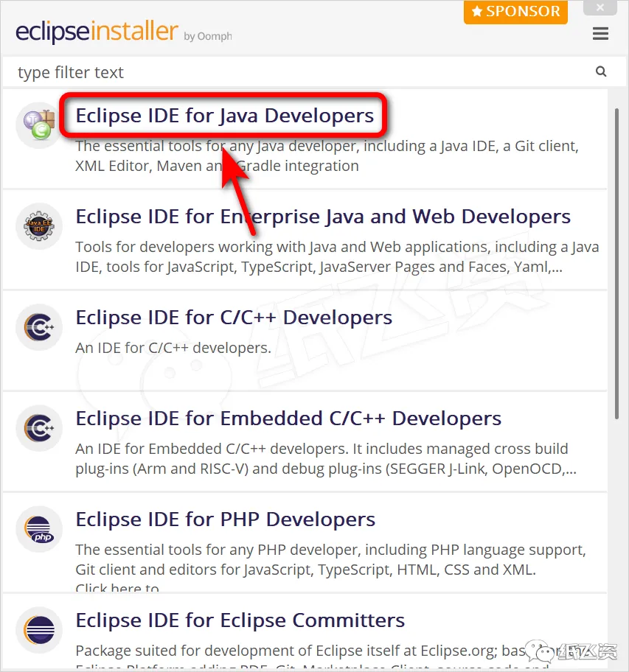
Task: Focus the type filter text field
Action: pyautogui.click(x=300, y=72)
